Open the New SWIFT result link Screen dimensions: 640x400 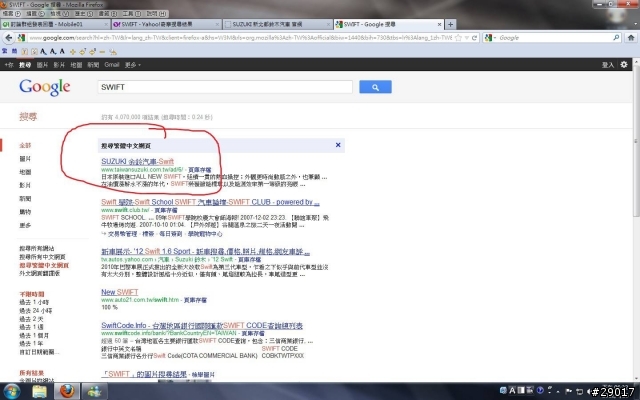[x=120, y=292]
